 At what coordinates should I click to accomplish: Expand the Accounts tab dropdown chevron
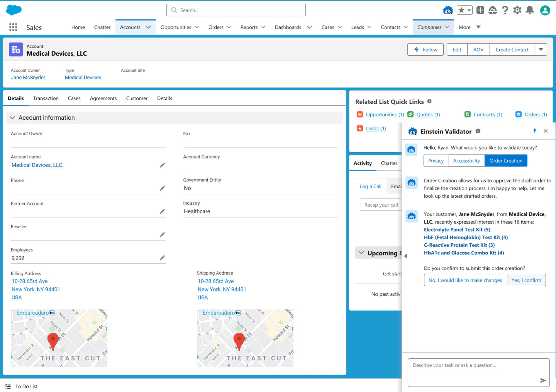pos(148,27)
